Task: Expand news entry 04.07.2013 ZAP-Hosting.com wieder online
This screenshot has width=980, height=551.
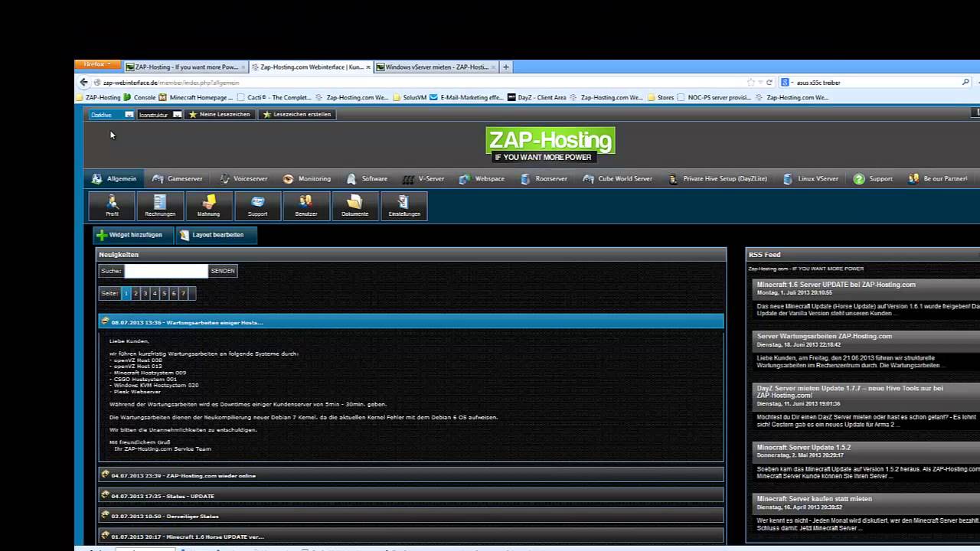Action: (x=410, y=475)
